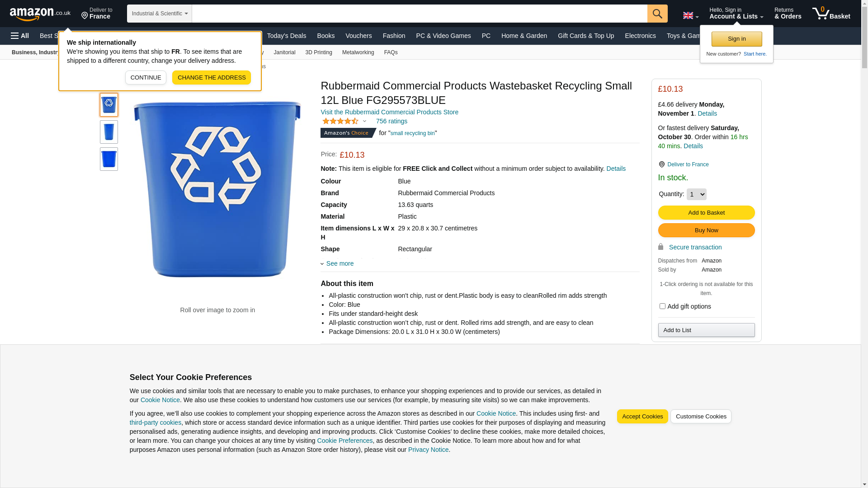Click the magnifying glass search button
Image resolution: width=868 pixels, height=488 pixels.
click(x=657, y=14)
